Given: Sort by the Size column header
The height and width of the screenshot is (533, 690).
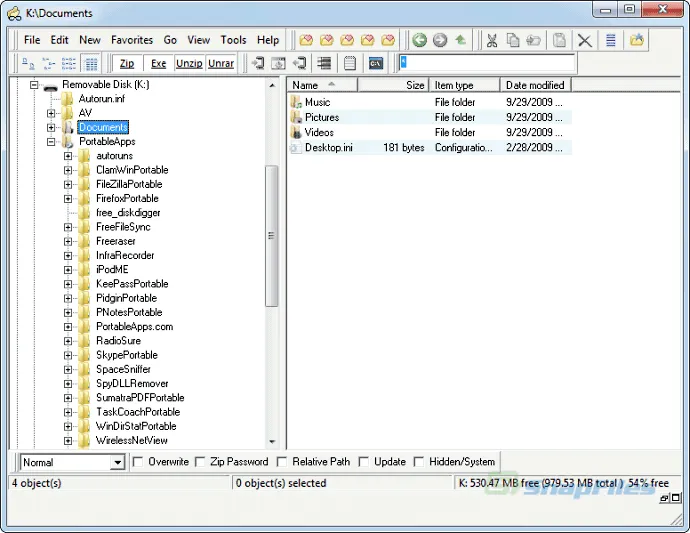Looking at the screenshot, I should click(x=393, y=85).
